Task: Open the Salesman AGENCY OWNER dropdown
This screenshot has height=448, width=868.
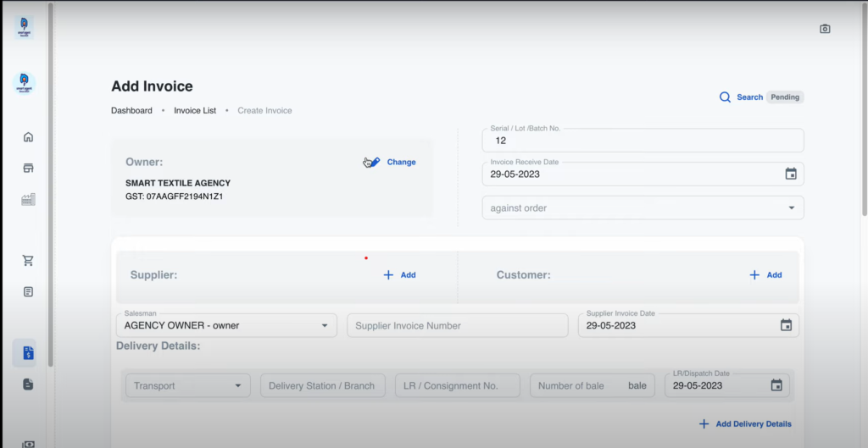Action: 226,325
